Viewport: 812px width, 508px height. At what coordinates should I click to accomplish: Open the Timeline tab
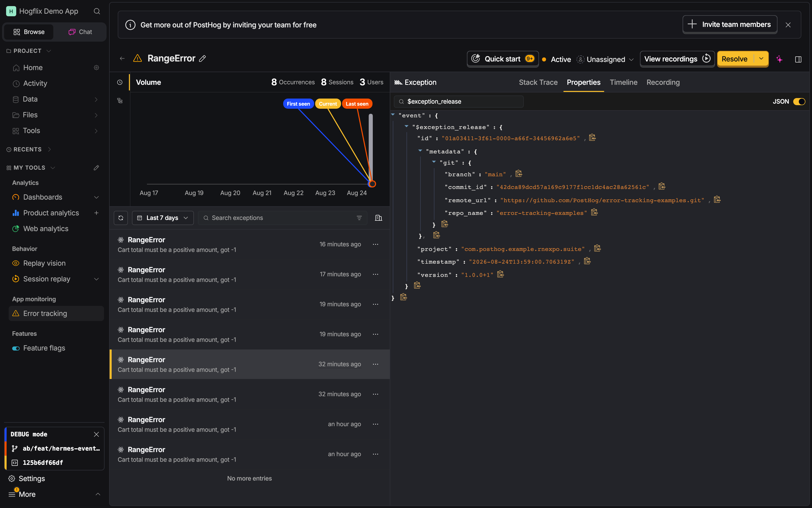point(623,82)
